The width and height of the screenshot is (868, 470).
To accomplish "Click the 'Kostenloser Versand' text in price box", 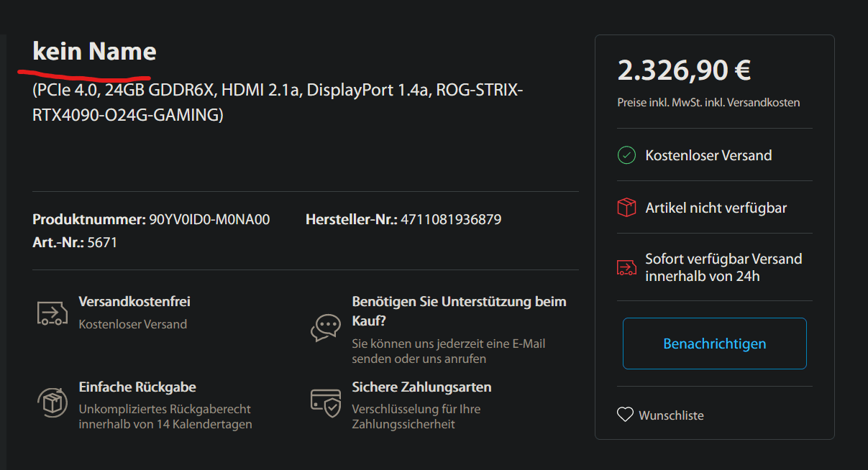I will (708, 155).
